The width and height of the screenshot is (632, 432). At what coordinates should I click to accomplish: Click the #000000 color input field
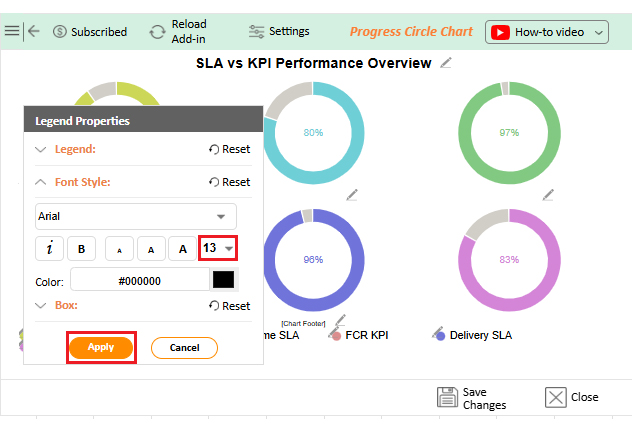(139, 281)
